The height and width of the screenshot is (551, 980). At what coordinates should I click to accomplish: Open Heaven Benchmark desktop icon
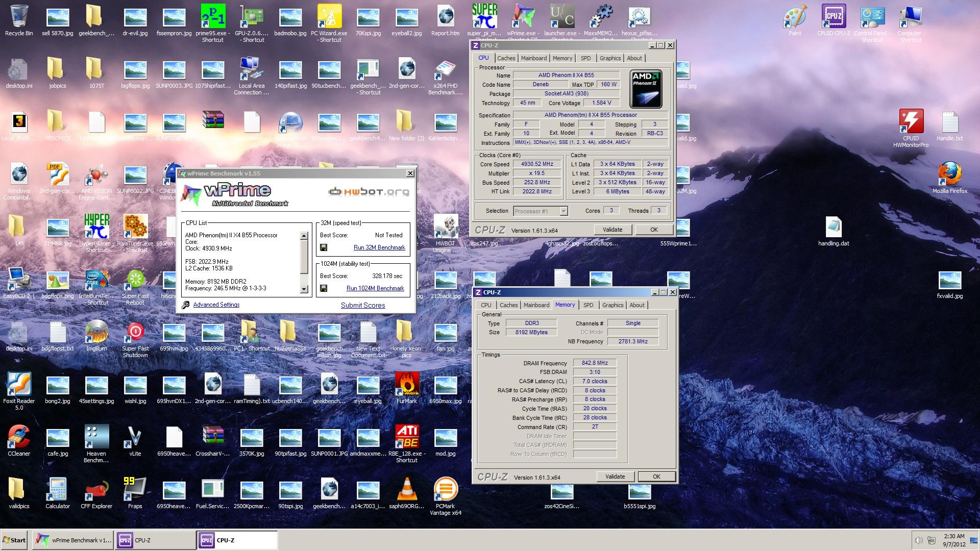(x=96, y=444)
